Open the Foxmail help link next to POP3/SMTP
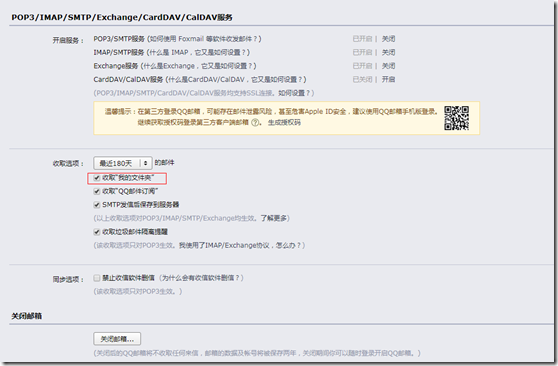The width and height of the screenshot is (558, 366). [204, 39]
